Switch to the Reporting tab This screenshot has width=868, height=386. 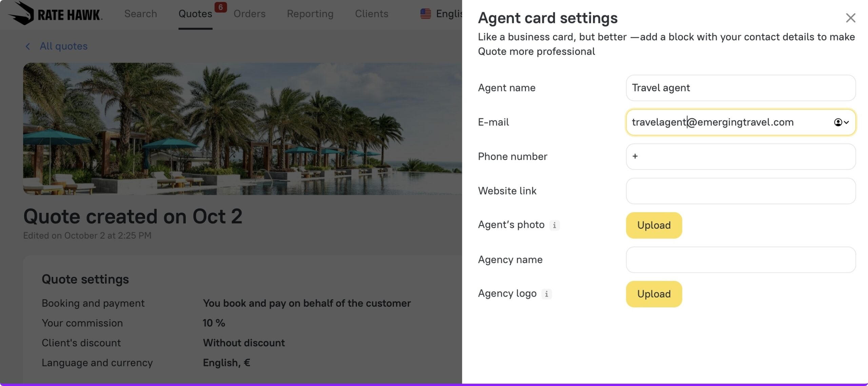310,14
